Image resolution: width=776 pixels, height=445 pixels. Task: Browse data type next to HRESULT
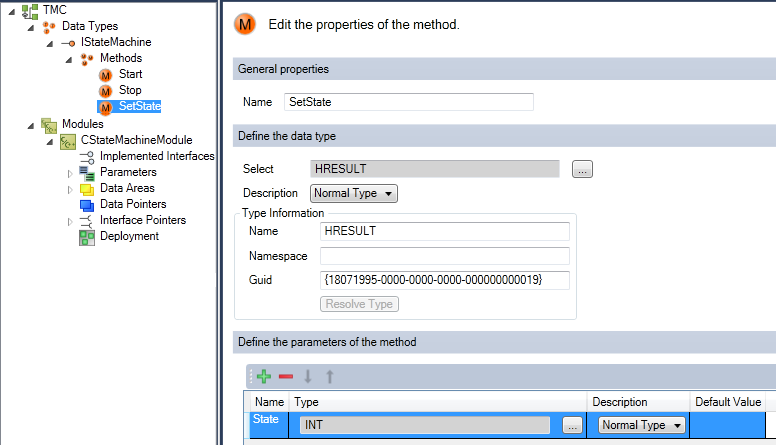click(582, 169)
